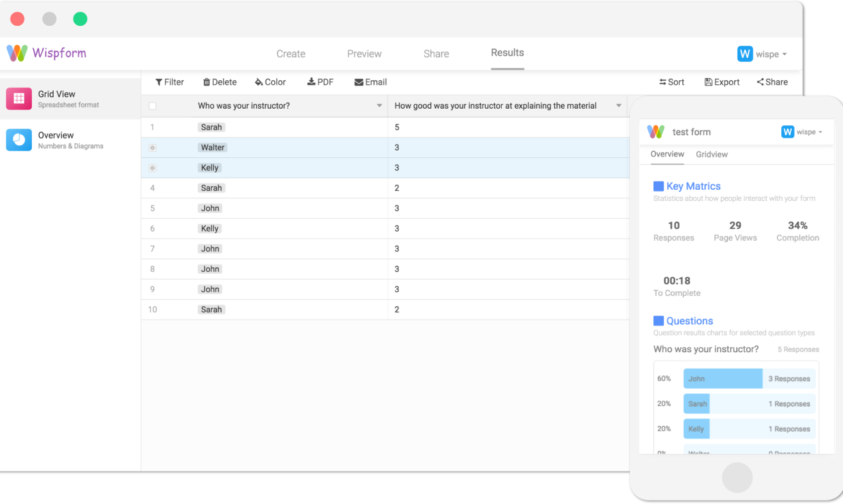Click the Sarah tag in row 1
This screenshot has width=843, height=504.
coord(211,127)
